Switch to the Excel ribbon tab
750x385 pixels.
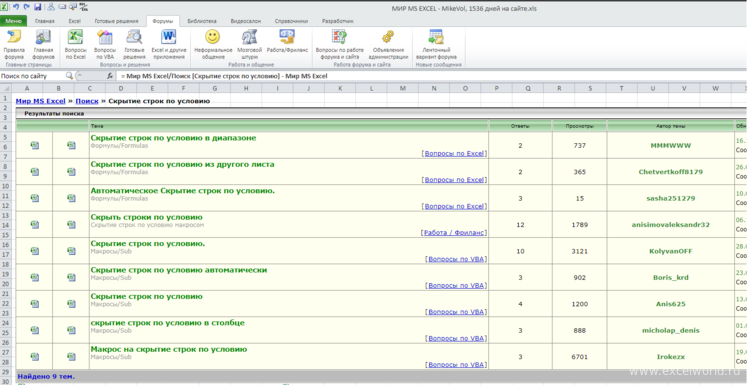(75, 21)
